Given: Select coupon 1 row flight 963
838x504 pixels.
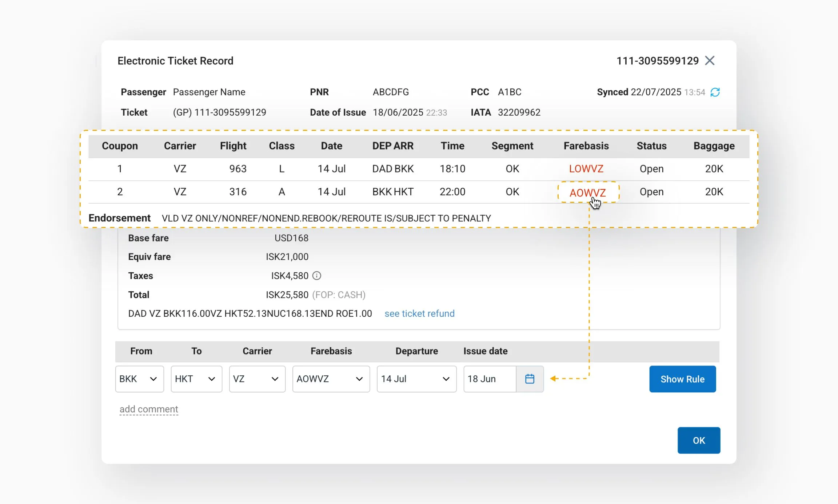Looking at the screenshot, I should (x=238, y=169).
